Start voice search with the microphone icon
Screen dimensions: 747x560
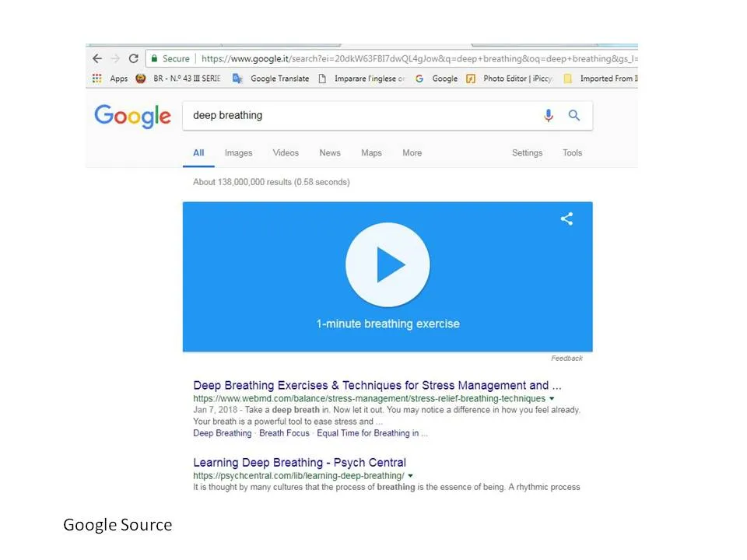(549, 115)
